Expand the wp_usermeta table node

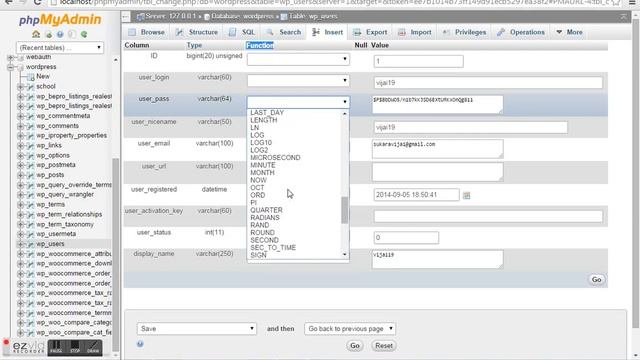pos(20,234)
